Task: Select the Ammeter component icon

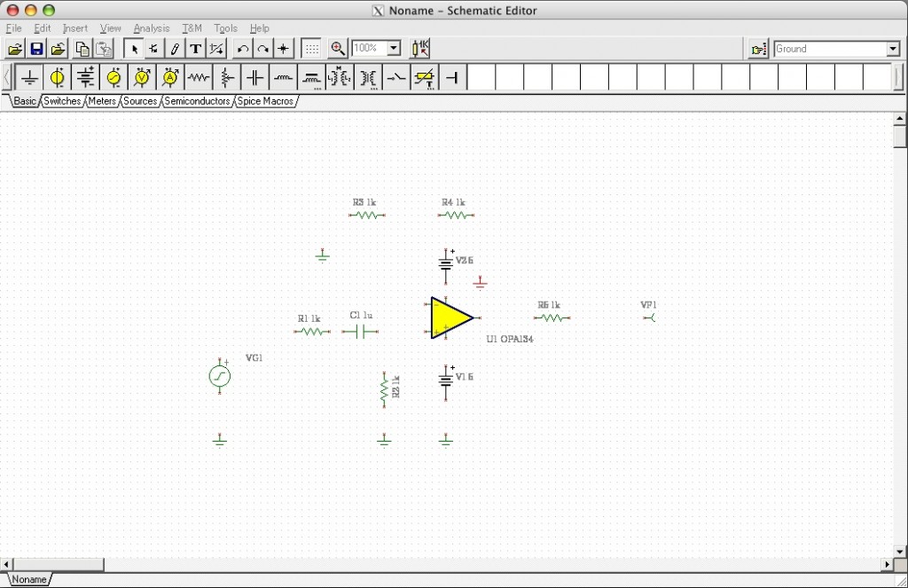Action: (170, 78)
